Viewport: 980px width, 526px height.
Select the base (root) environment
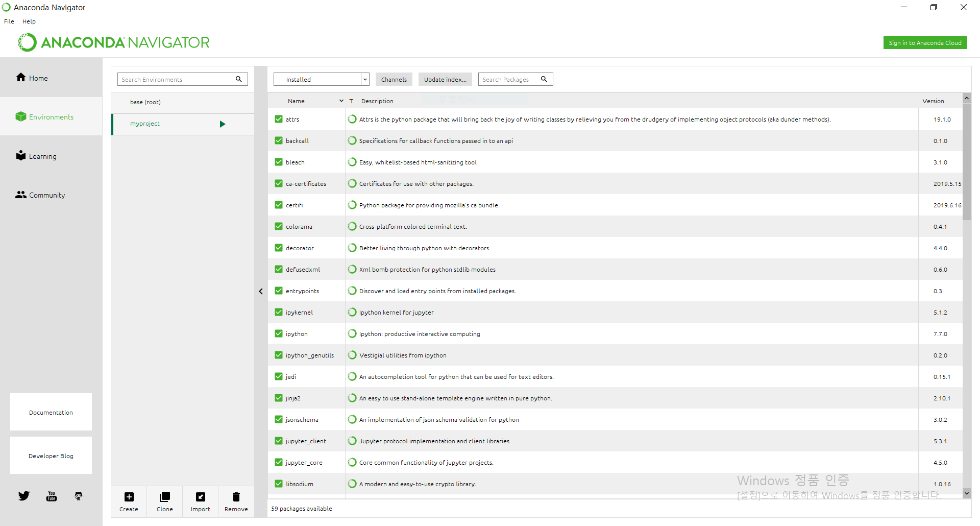pyautogui.click(x=183, y=102)
